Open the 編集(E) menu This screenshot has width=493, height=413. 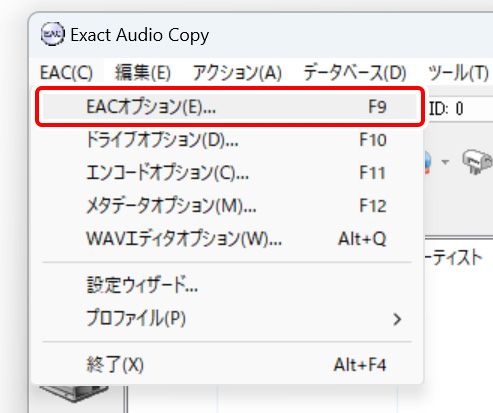click(x=143, y=72)
